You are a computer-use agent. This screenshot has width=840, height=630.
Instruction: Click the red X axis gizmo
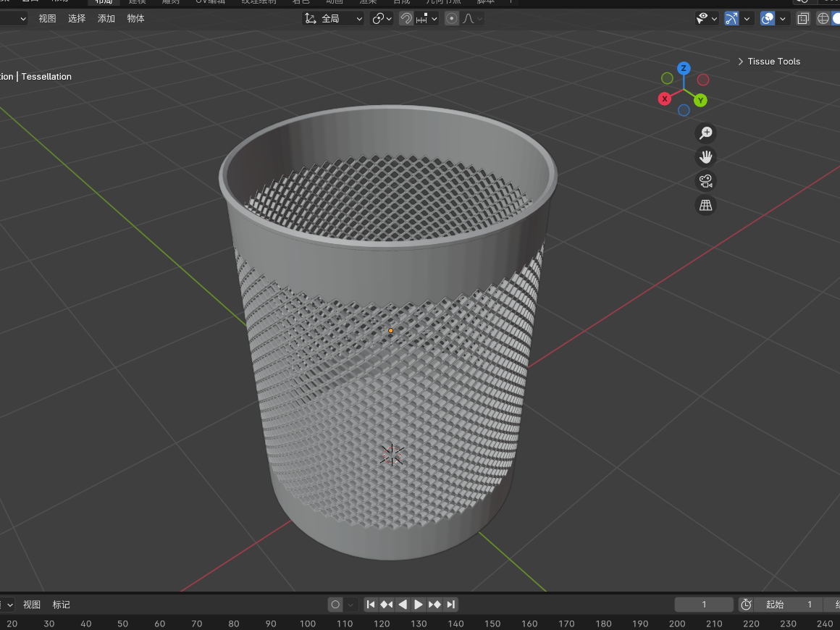pyautogui.click(x=665, y=98)
